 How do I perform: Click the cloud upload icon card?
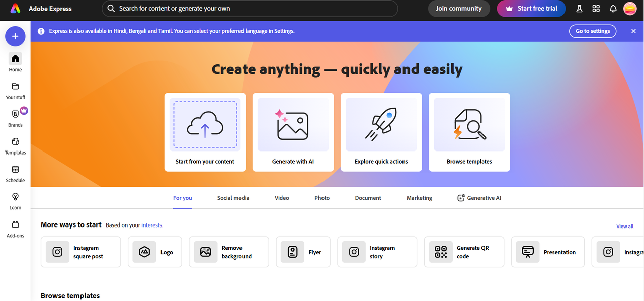click(205, 124)
